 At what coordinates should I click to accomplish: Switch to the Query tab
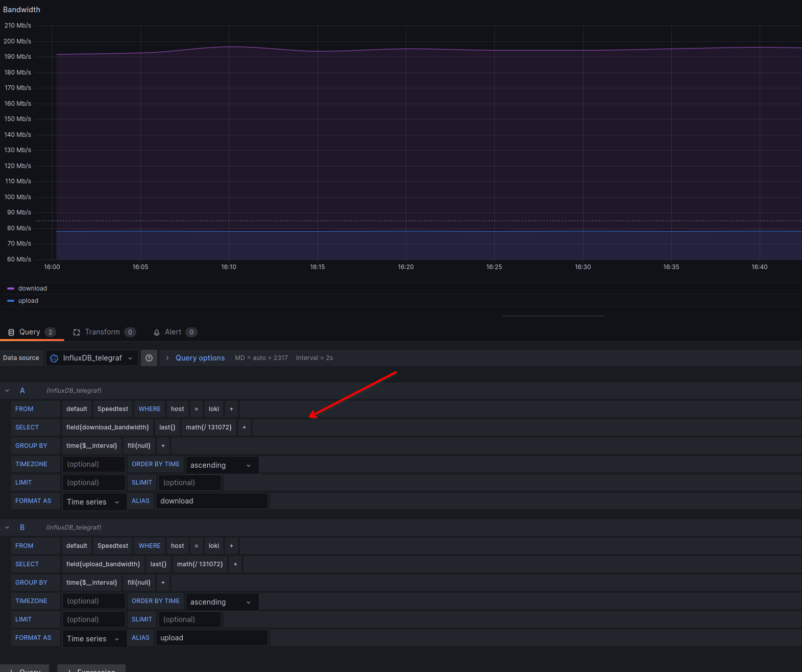[x=32, y=332]
